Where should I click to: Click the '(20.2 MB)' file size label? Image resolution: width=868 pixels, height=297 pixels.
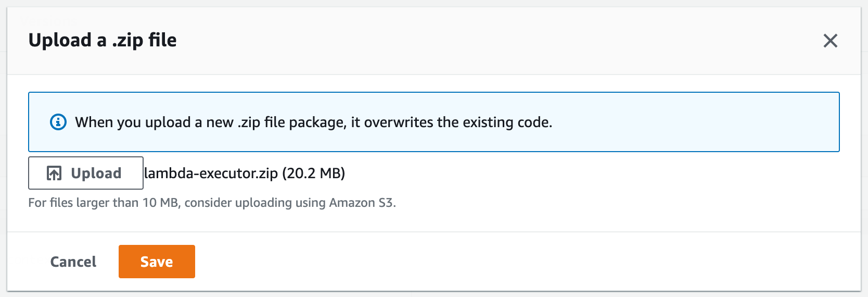314,173
